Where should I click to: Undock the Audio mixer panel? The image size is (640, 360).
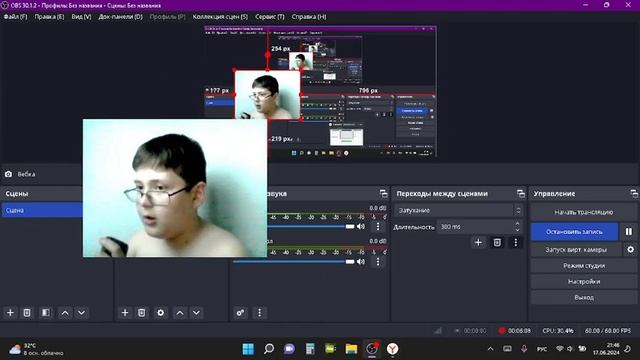(383, 193)
